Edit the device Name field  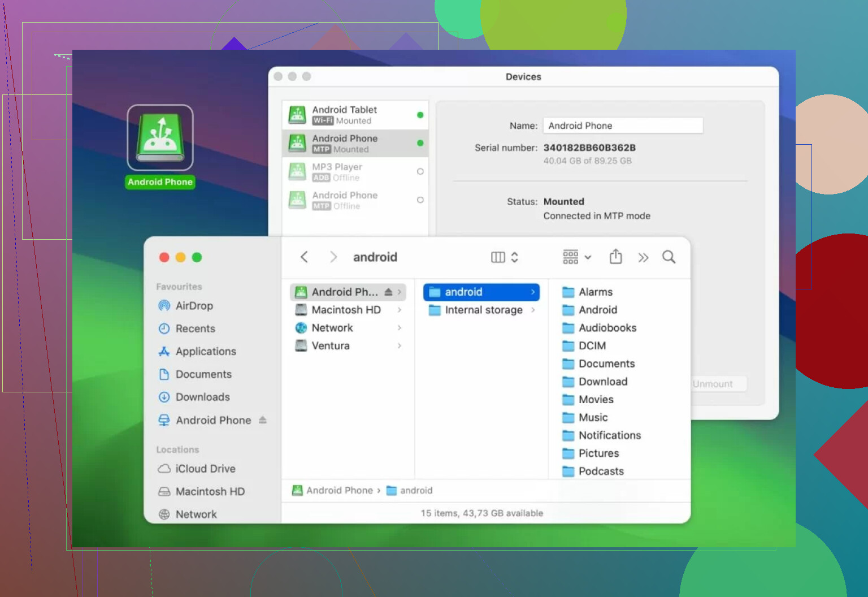tap(623, 126)
